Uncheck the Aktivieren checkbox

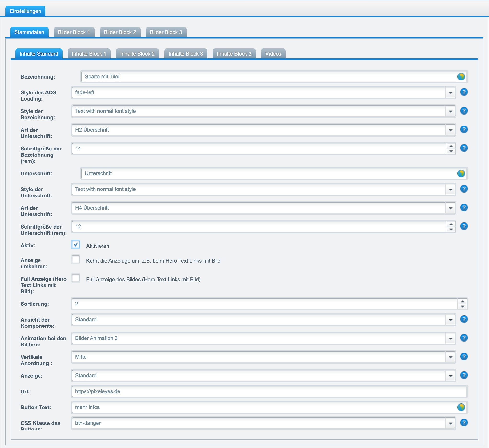76,244
